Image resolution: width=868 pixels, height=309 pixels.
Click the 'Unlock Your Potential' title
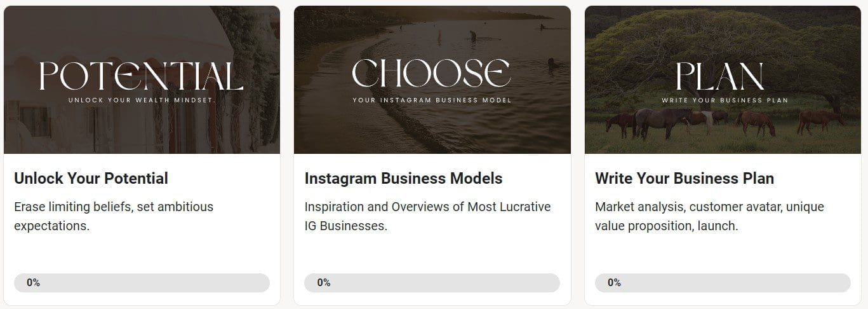[91, 179]
